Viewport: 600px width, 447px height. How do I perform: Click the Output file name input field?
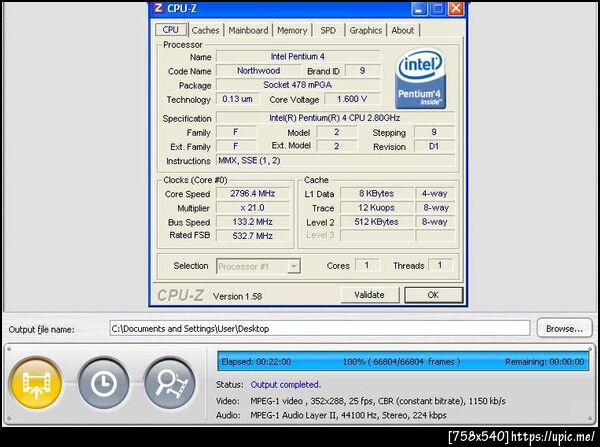pos(320,328)
